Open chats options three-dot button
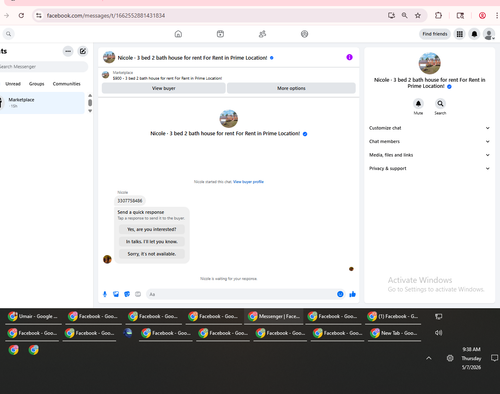 click(x=68, y=51)
